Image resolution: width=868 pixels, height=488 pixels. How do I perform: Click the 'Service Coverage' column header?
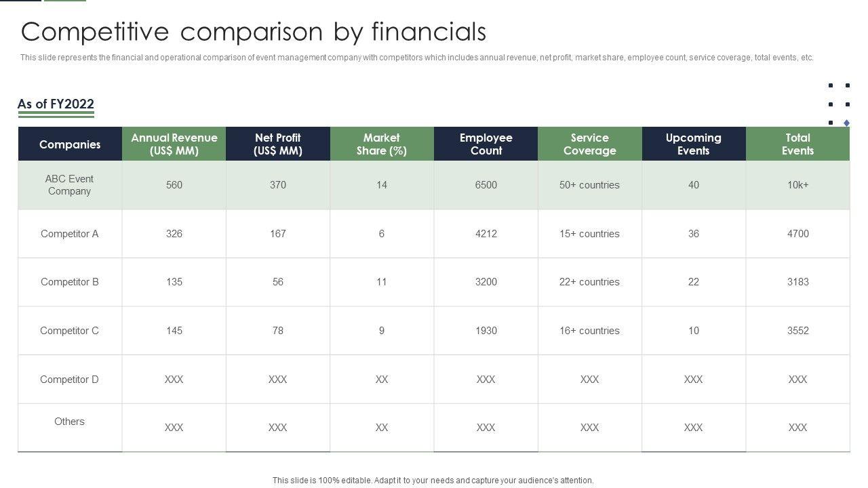click(x=590, y=144)
